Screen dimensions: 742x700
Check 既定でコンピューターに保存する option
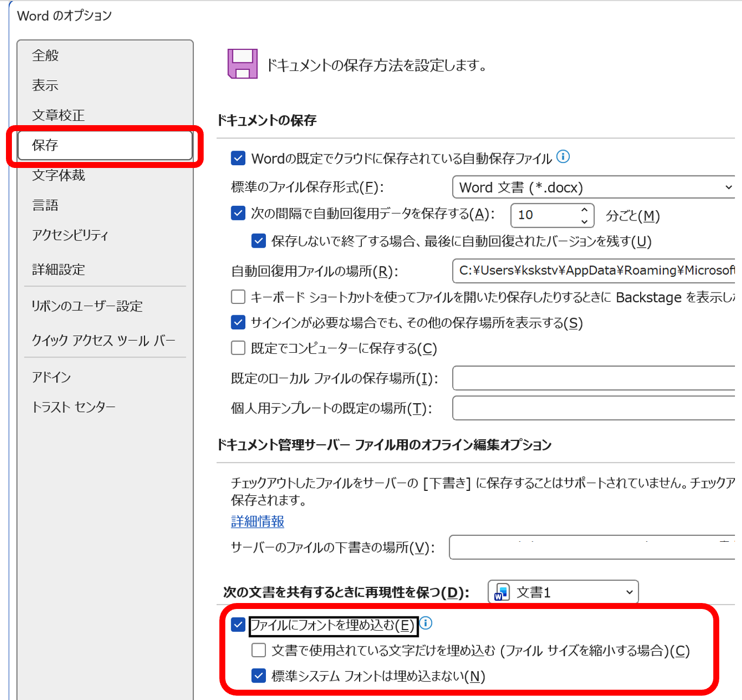point(238,348)
